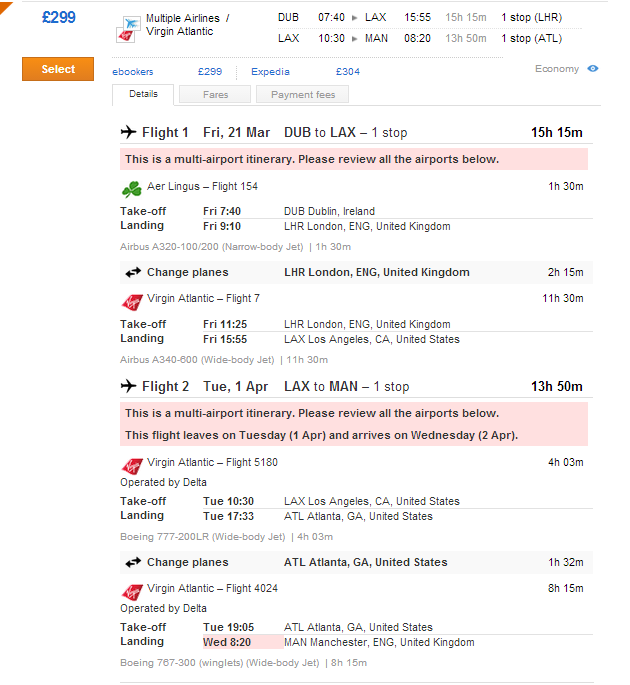Click the Aer Lingus shamrock logo

click(132, 189)
